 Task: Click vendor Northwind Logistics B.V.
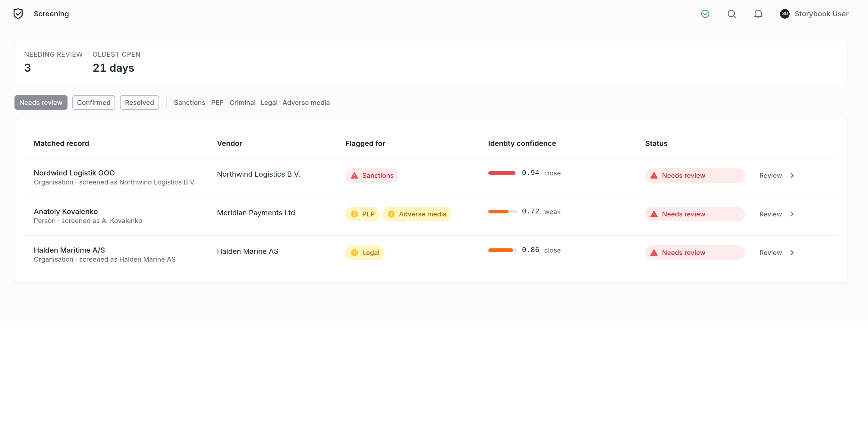[x=259, y=174]
